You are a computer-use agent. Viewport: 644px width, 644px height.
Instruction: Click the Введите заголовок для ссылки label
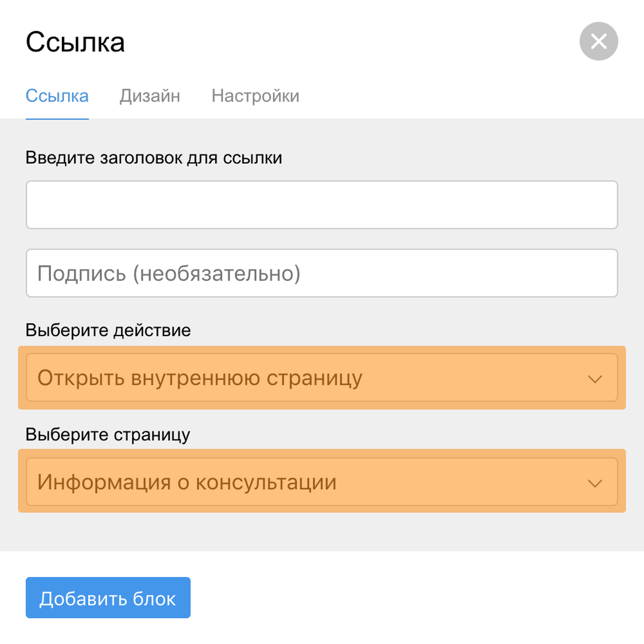click(x=154, y=158)
